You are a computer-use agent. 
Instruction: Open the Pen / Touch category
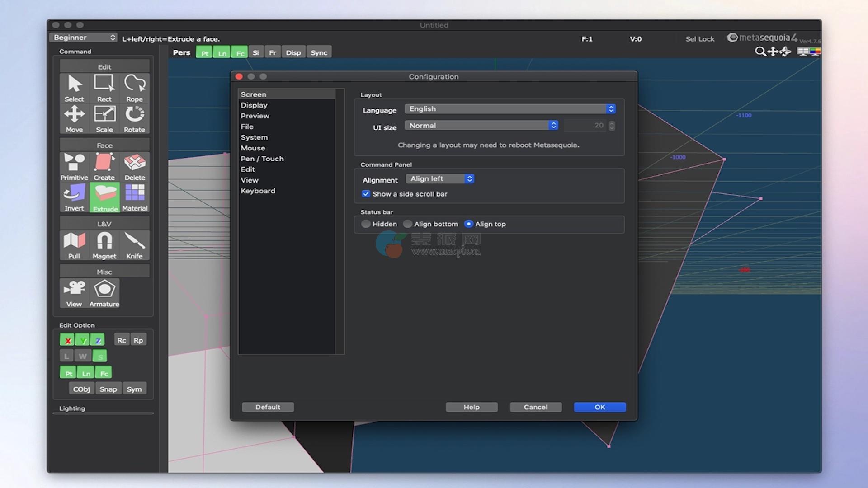pos(262,159)
